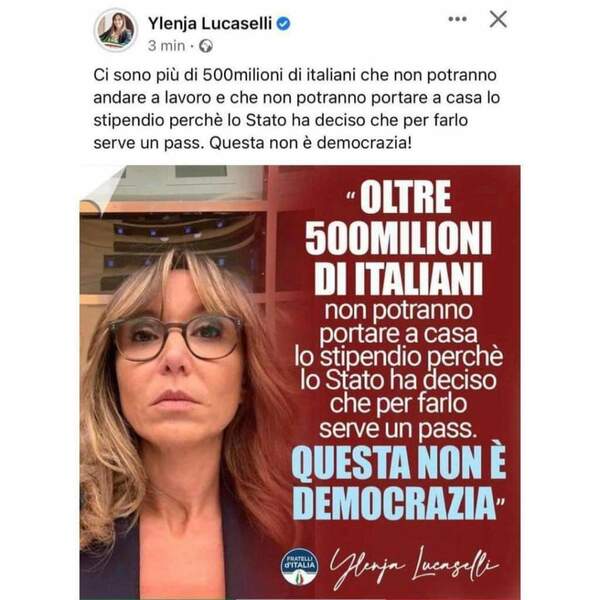Click the woman's eyeglasses in the photo

[x=176, y=338]
